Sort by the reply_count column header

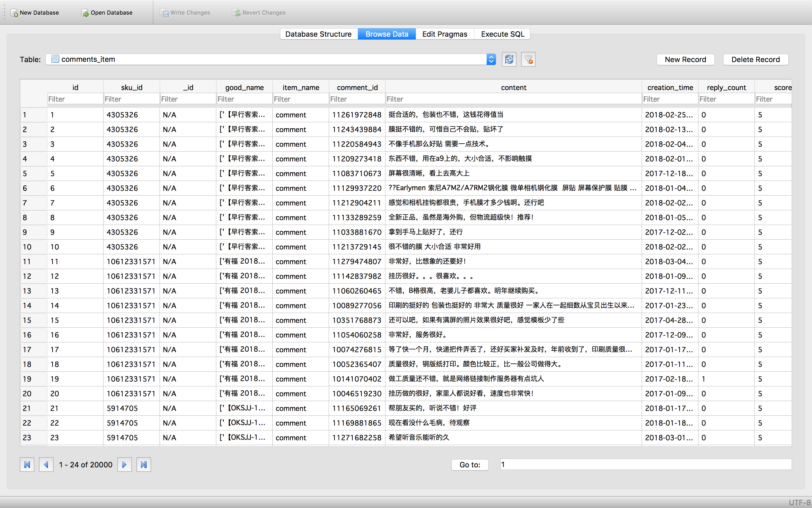coord(727,87)
